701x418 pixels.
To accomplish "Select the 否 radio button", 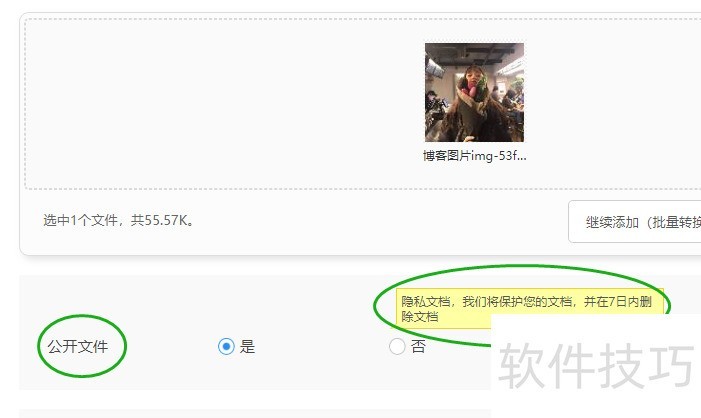I will (x=397, y=346).
